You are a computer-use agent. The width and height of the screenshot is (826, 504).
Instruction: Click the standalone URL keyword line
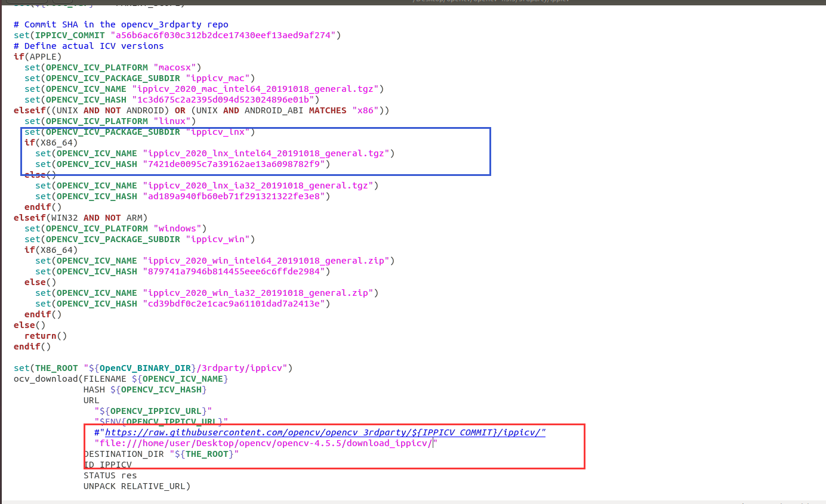(x=91, y=400)
